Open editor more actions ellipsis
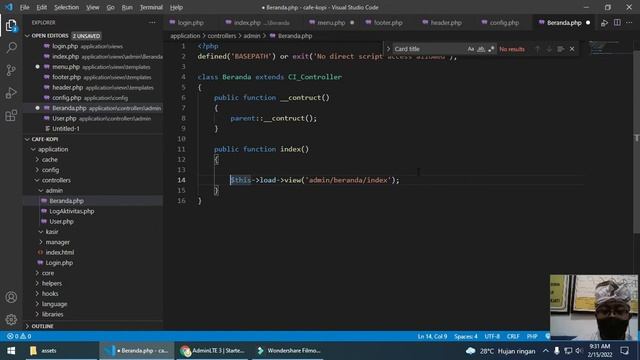The height and width of the screenshot is (360, 640). tap(629, 23)
